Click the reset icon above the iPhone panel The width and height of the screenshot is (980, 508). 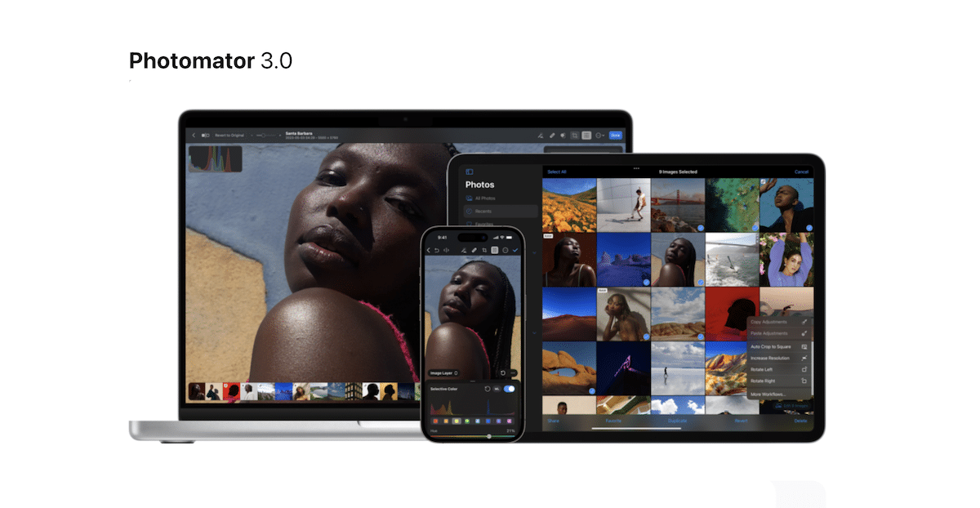(x=503, y=373)
